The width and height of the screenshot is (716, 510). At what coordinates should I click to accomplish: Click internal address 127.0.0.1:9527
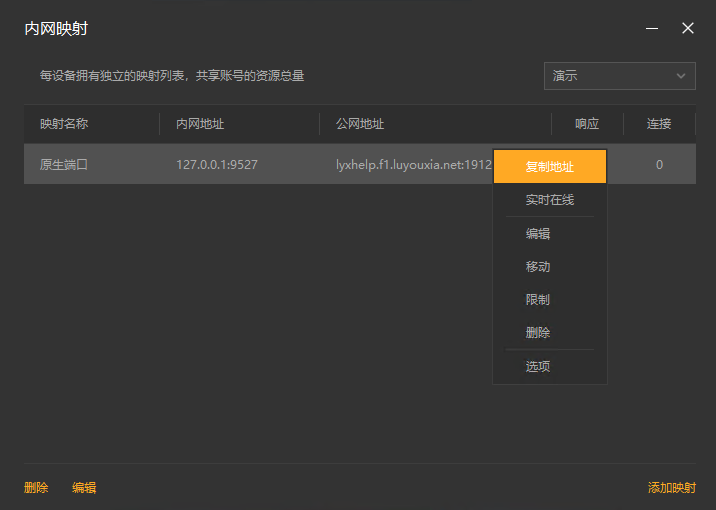click(217, 165)
